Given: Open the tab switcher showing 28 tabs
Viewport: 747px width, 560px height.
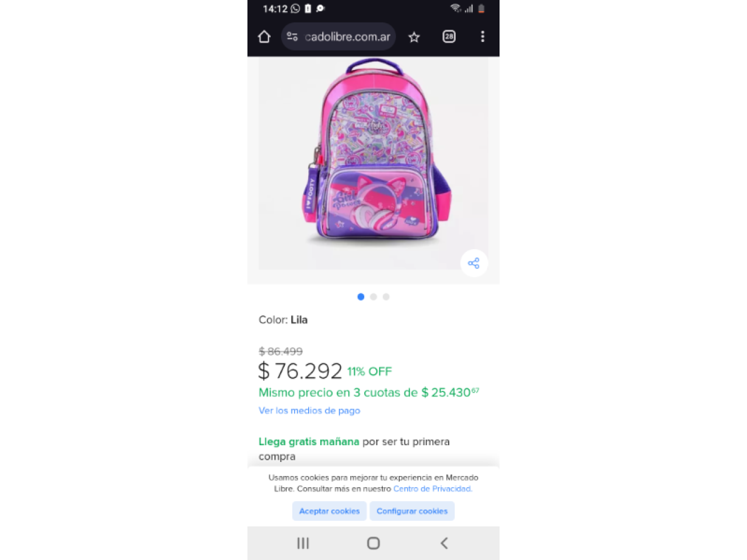Looking at the screenshot, I should 449,37.
